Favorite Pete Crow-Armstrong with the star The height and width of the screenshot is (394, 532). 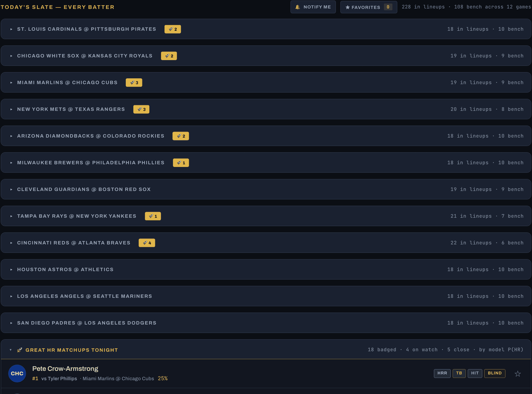(x=518, y=373)
